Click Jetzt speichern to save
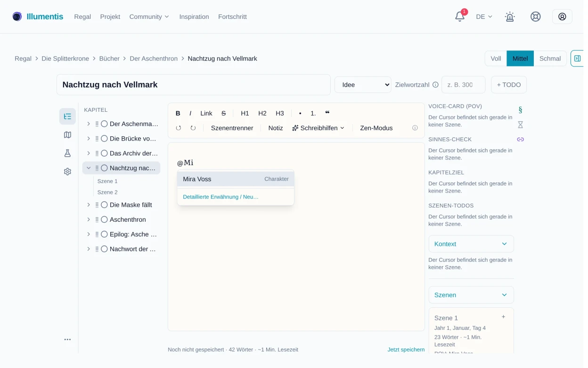The image size is (588, 368). [406, 350]
